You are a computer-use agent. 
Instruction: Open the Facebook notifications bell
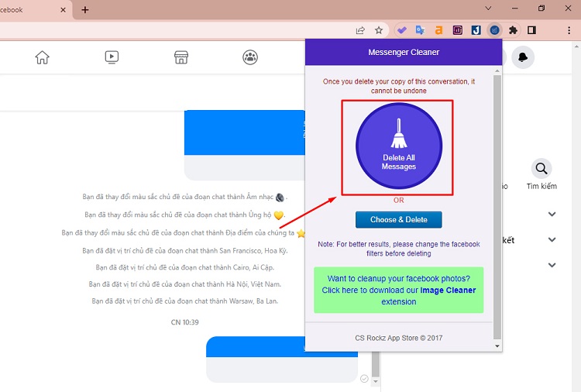(x=523, y=57)
